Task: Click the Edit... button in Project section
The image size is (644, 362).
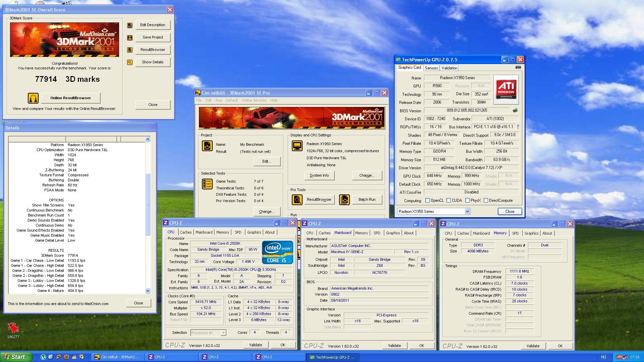Action: [267, 162]
